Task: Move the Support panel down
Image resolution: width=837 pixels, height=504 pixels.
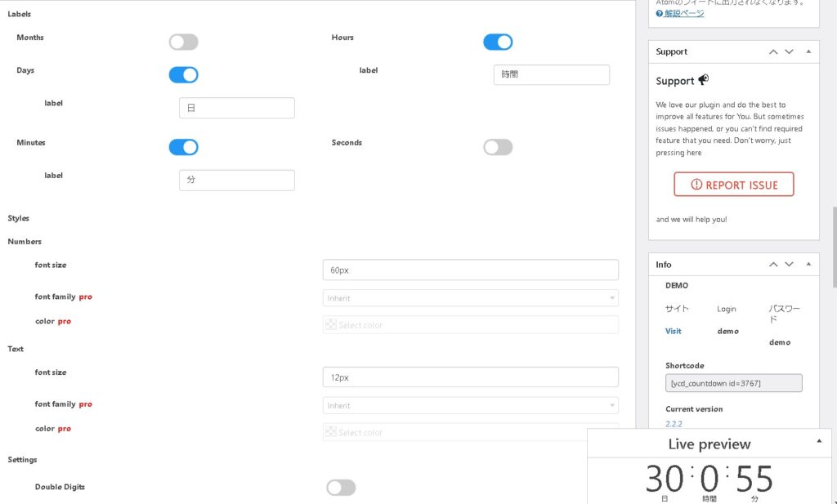Action: pyautogui.click(x=789, y=51)
